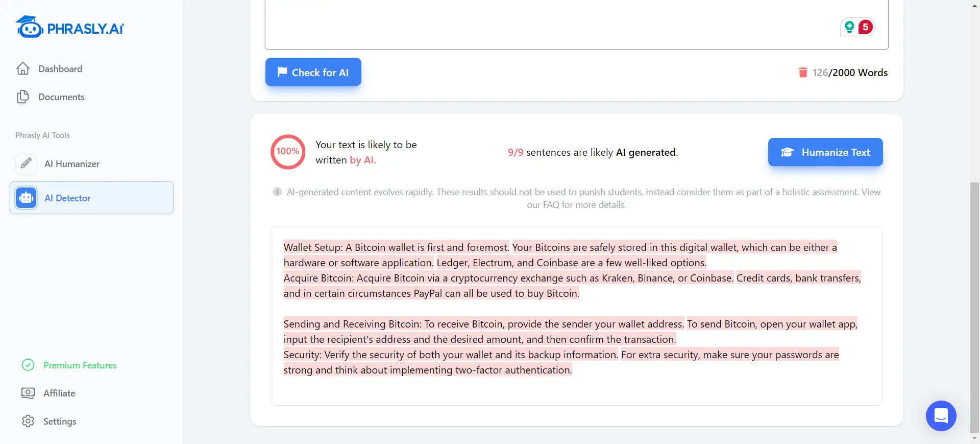The height and width of the screenshot is (444, 980).
Task: Click the scrollbar down arrow
Action: click(x=975, y=438)
